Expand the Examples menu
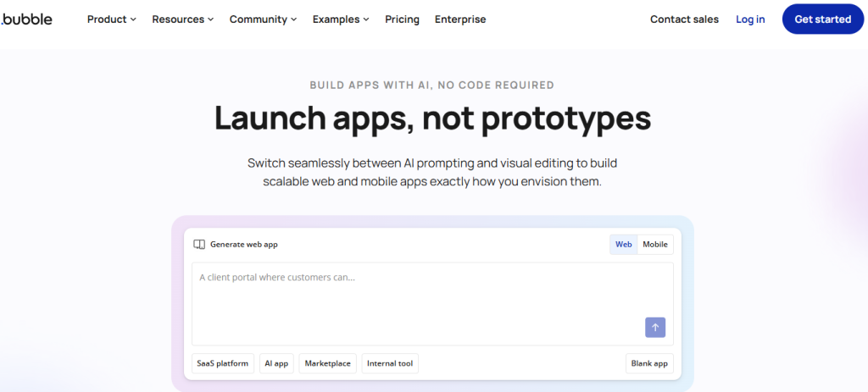The height and width of the screenshot is (392, 868). click(x=341, y=19)
